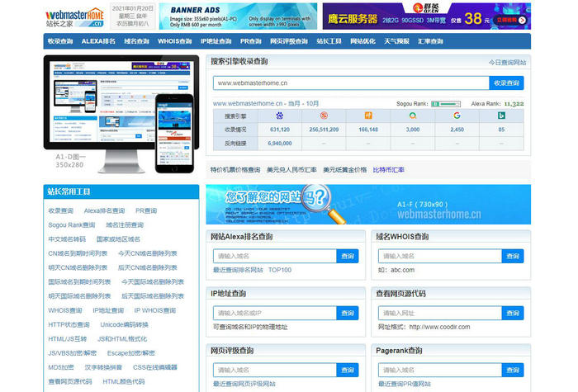Click the Baidu indexed count 631,120

tap(280, 130)
